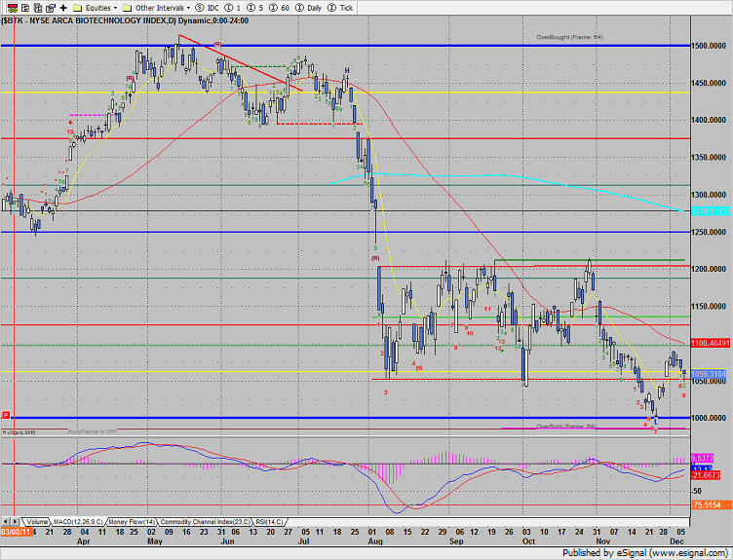Open the Money Flow(14) tab
Image resolution: width=733 pixels, height=560 pixels.
tap(133, 522)
